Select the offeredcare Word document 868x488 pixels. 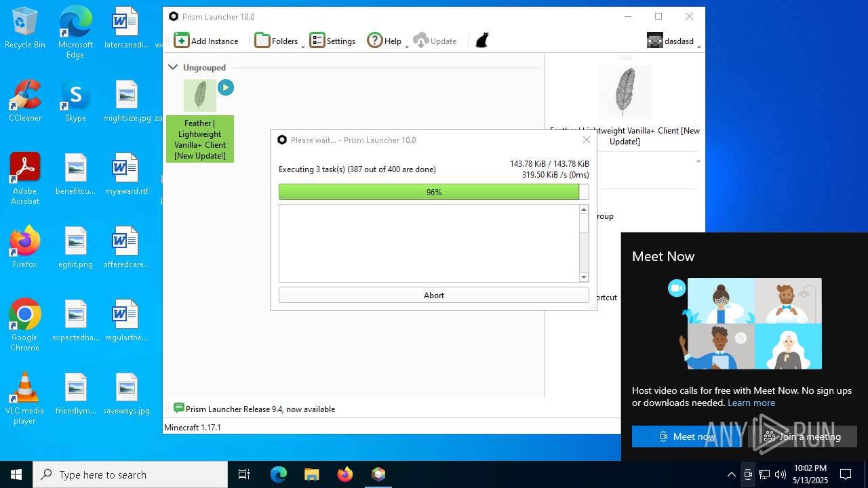(x=126, y=247)
